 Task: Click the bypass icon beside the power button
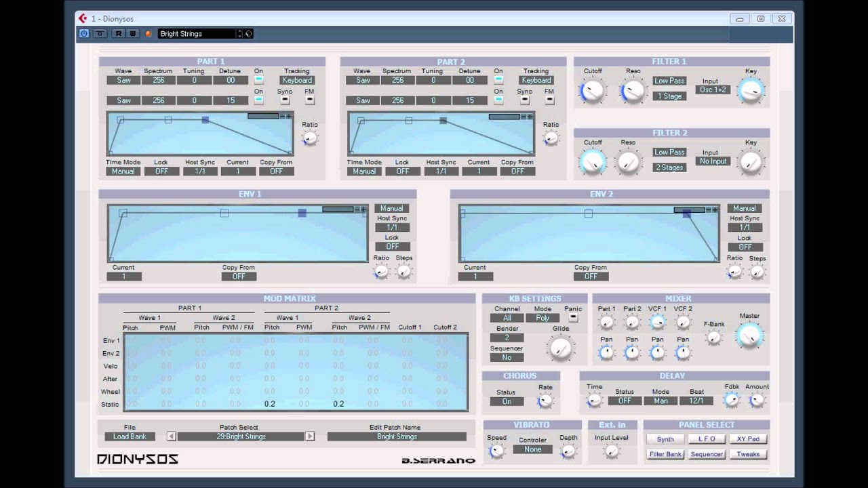tap(100, 33)
